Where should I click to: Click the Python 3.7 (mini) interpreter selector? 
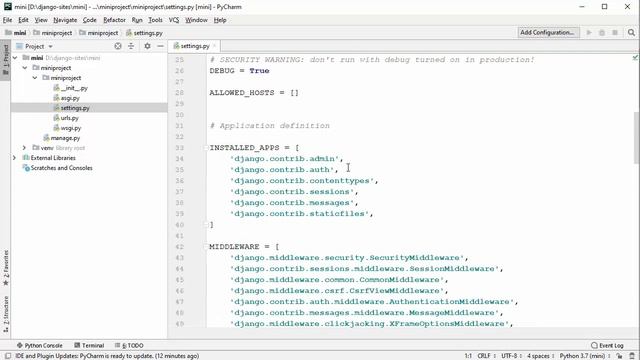tap(584, 356)
